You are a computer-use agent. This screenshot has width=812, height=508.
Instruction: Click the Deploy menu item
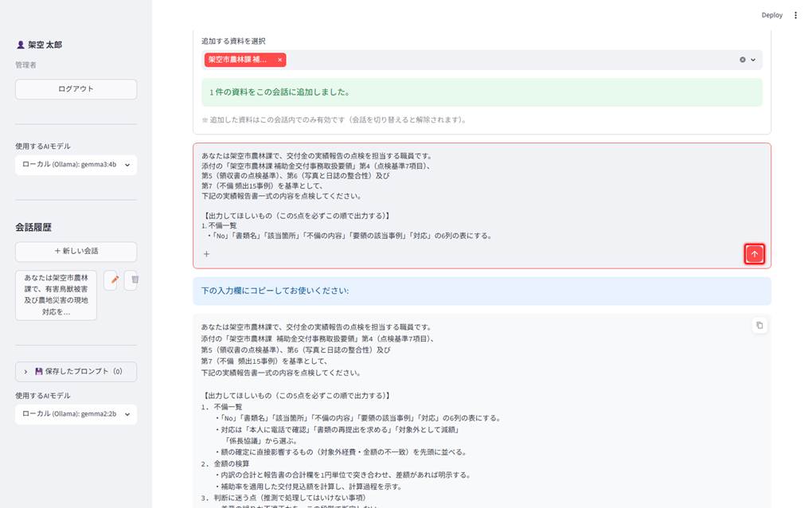(x=771, y=15)
